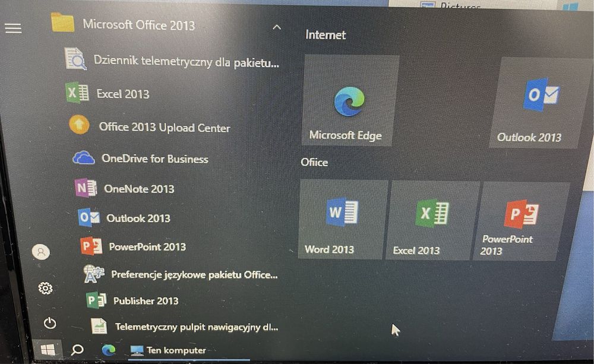This screenshot has width=594, height=364.
Task: Select 'OneDrive for Business' list text
Action: tap(154, 159)
